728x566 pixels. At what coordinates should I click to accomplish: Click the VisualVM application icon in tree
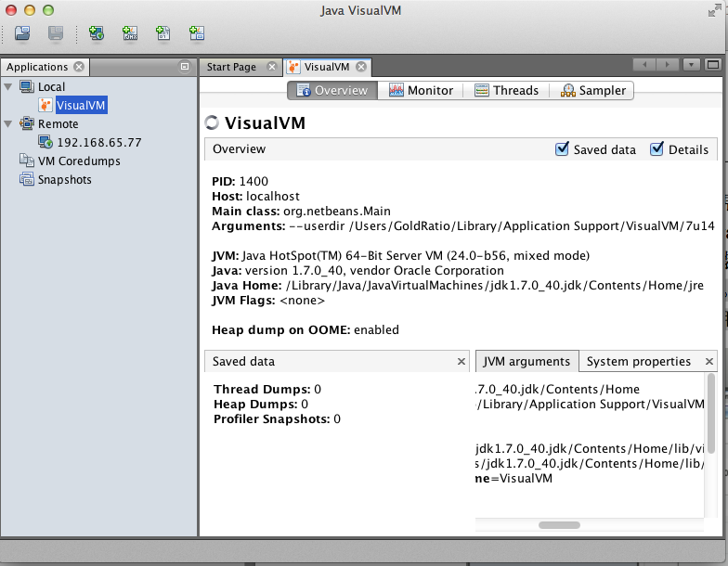coord(45,106)
